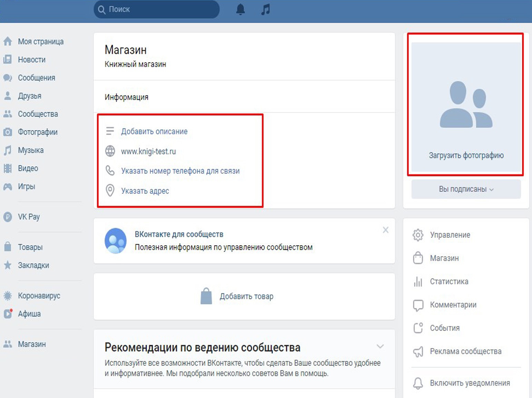Click the ВКонтакте для сообществ avatar icon
The height and width of the screenshot is (398, 532).
(x=116, y=241)
